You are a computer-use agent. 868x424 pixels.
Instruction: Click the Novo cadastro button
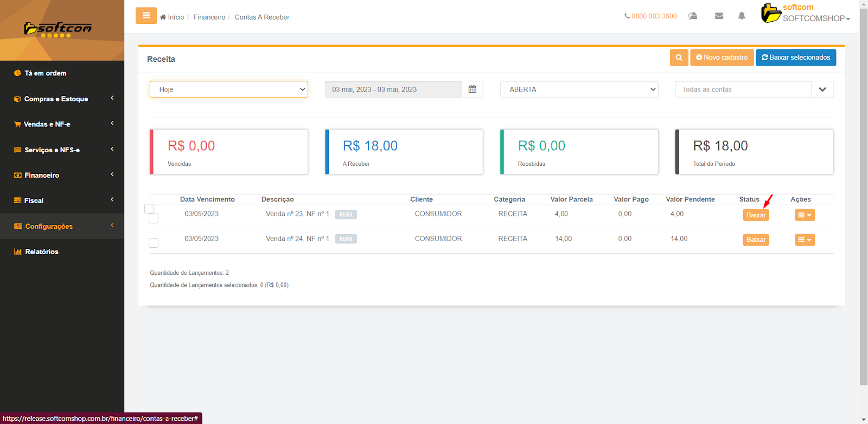click(722, 57)
